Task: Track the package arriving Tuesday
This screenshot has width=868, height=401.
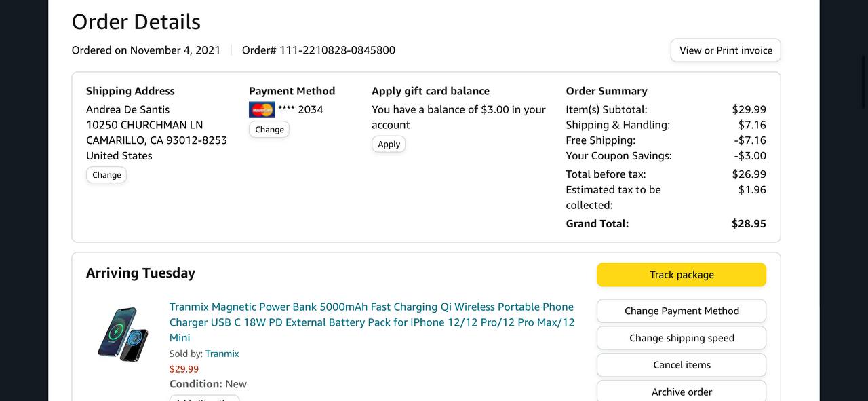Action: [681, 275]
